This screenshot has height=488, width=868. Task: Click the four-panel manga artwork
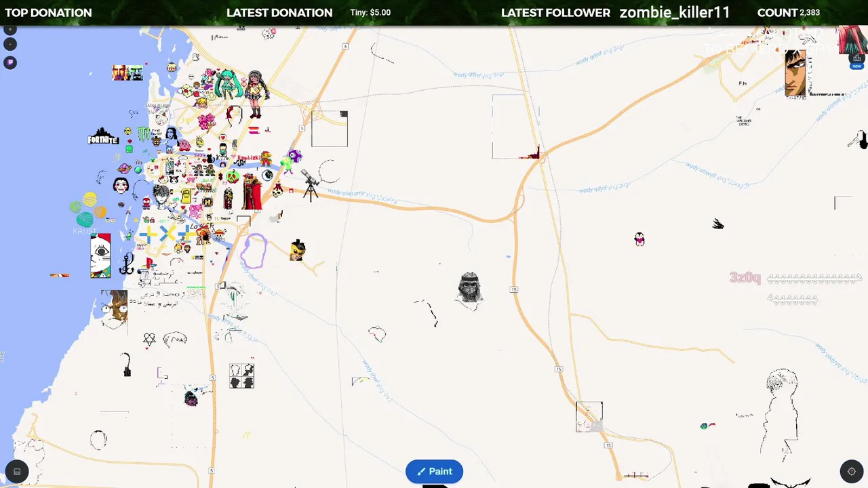click(241, 375)
